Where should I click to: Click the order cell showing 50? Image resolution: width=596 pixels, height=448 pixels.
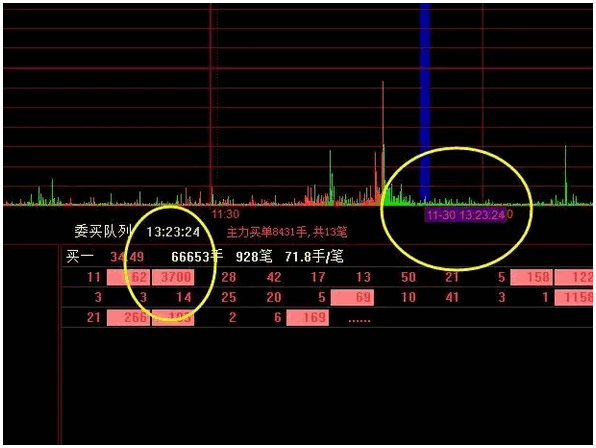coord(408,277)
